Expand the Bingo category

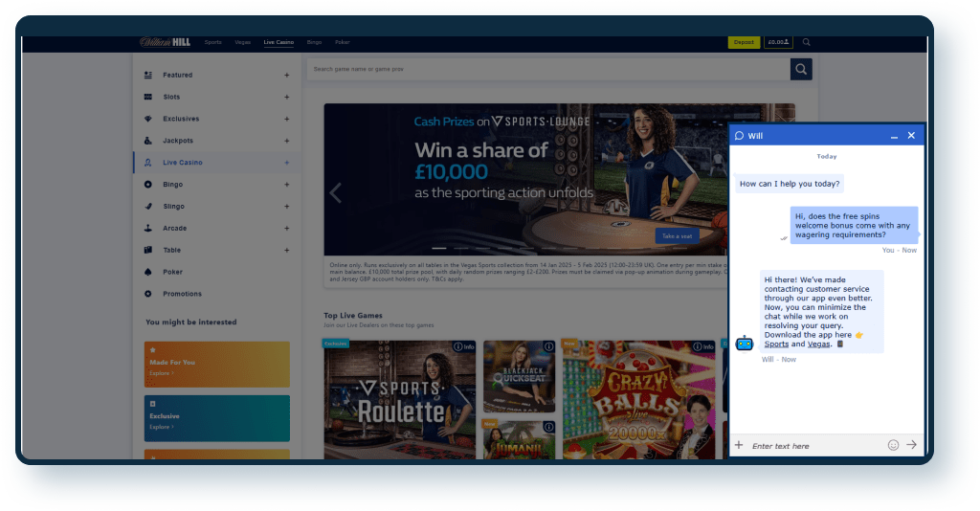click(287, 185)
